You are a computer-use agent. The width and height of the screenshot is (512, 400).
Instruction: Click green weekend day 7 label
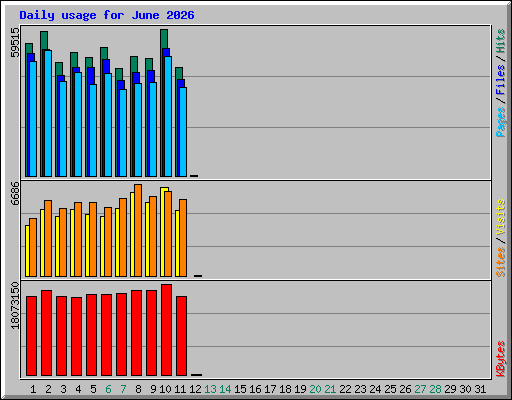coord(123,389)
